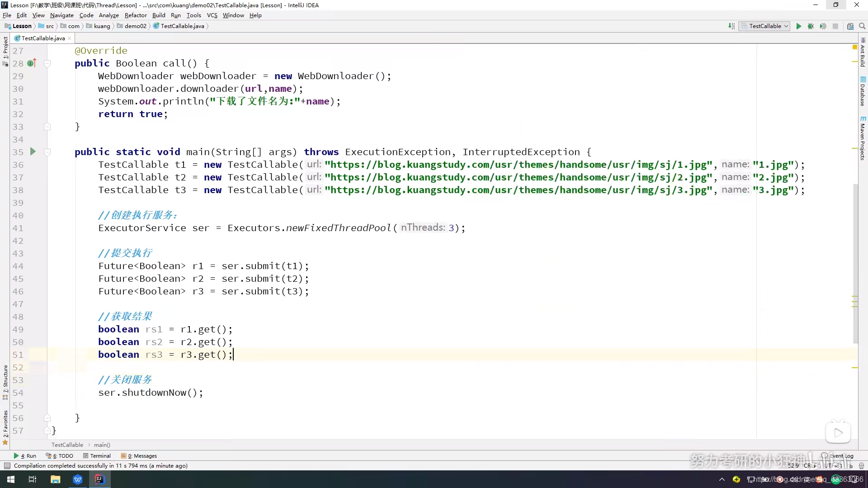Click the Lesson breadcrumb in navigation bar
This screenshot has width=868, height=488.
(18, 26)
